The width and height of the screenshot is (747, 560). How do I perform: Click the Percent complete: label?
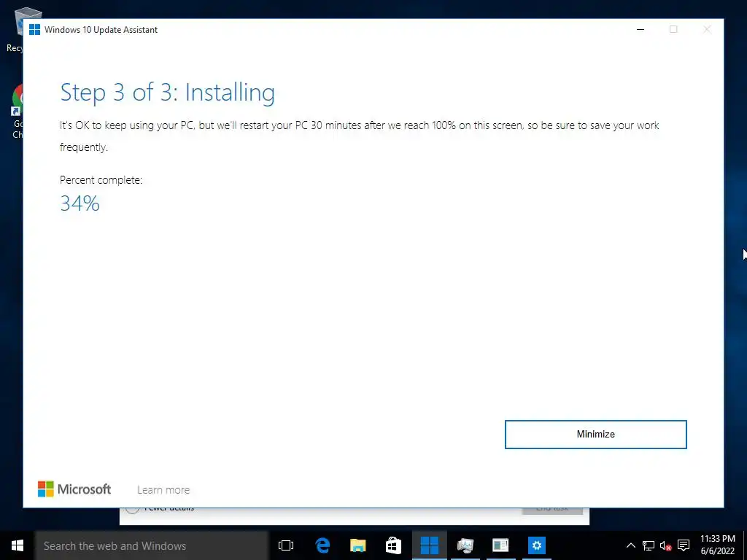(x=101, y=180)
